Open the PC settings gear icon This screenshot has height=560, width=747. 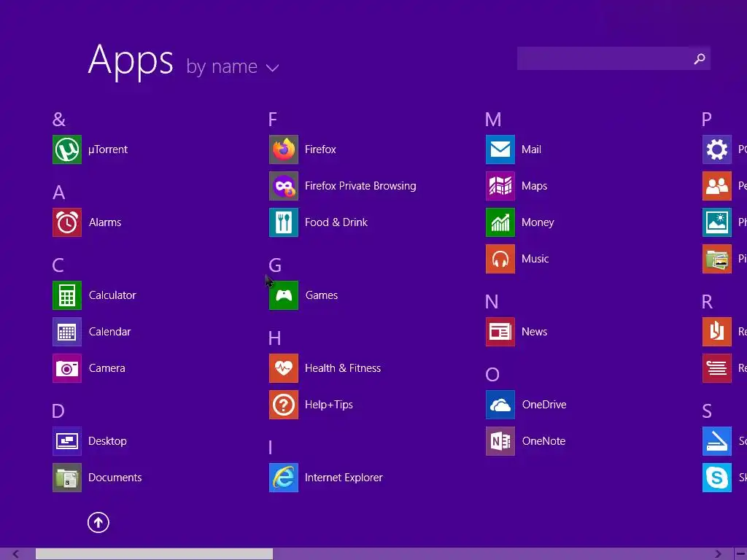click(x=717, y=149)
